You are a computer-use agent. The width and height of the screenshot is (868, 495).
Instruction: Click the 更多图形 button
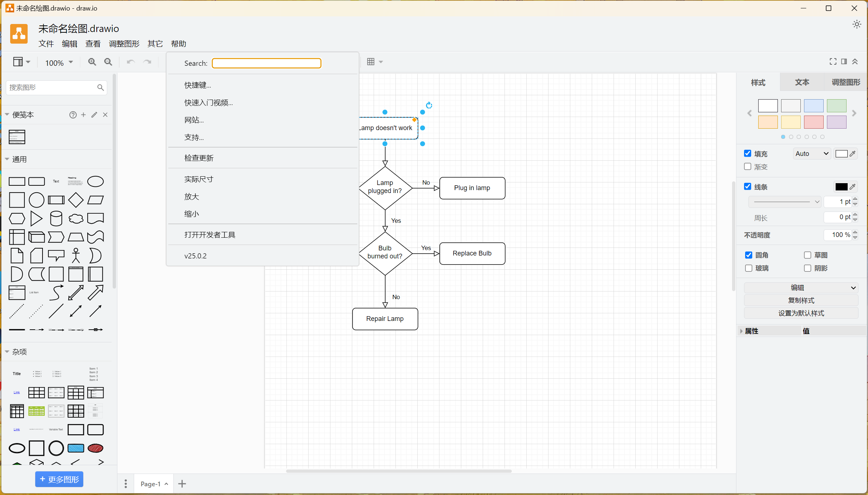[x=59, y=479]
